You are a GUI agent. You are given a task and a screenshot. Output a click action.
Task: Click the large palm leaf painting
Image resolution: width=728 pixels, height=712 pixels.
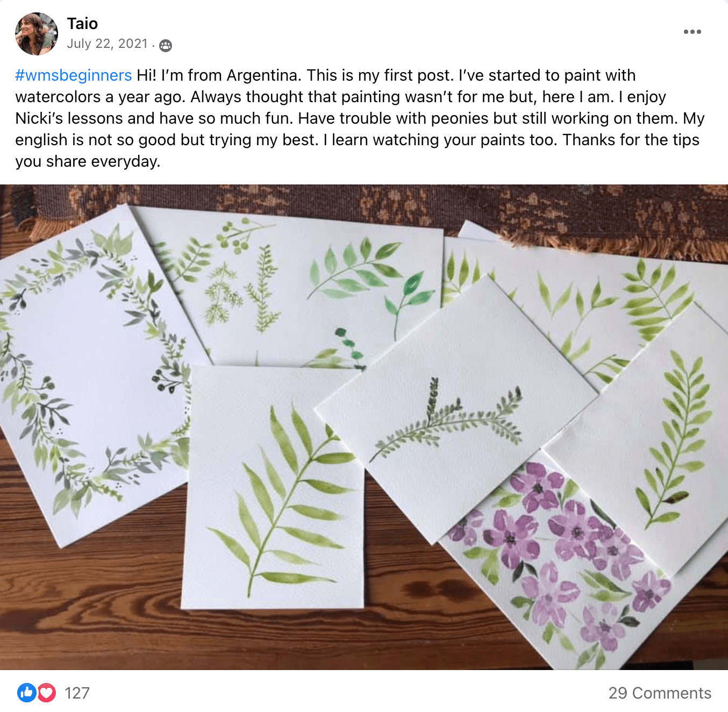pos(274,489)
